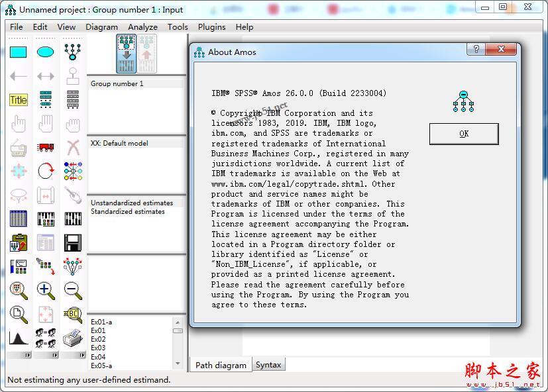Expand the first toolbar column overflow arrow

[x=27, y=356]
